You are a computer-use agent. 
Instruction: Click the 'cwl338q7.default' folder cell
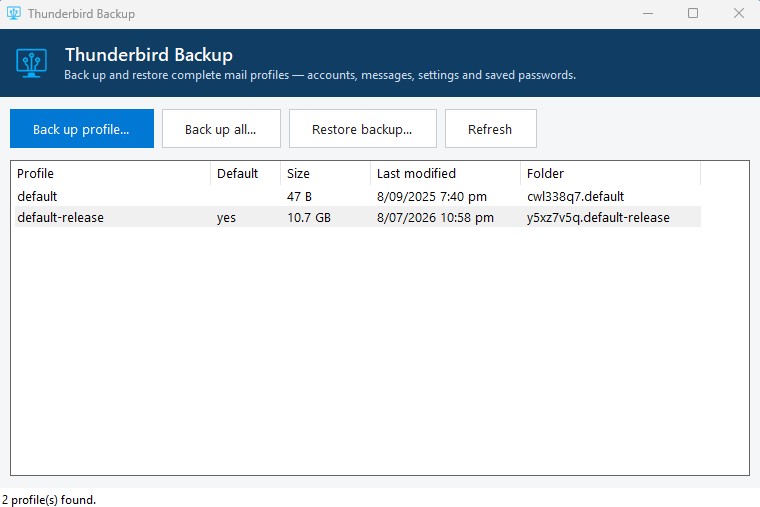pyautogui.click(x=575, y=197)
